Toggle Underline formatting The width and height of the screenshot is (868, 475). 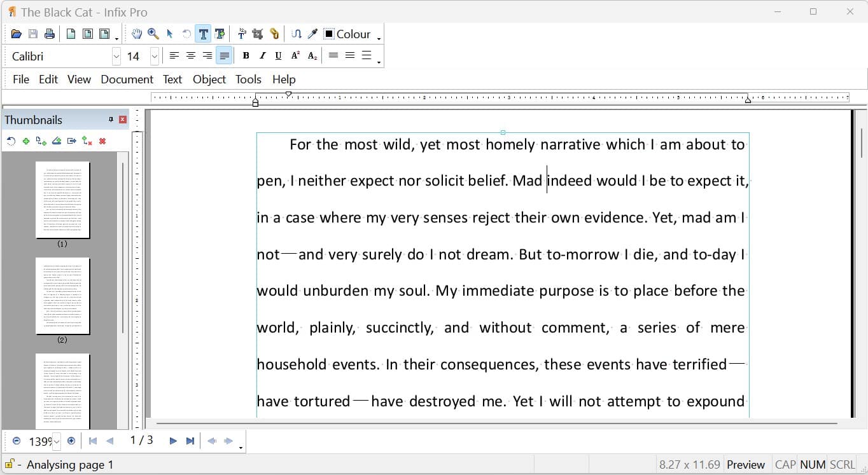pyautogui.click(x=278, y=56)
